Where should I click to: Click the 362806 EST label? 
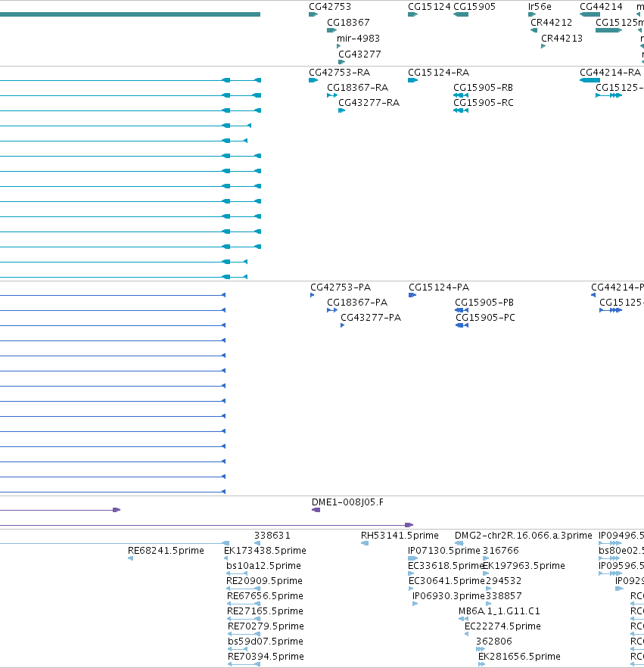coord(494,642)
